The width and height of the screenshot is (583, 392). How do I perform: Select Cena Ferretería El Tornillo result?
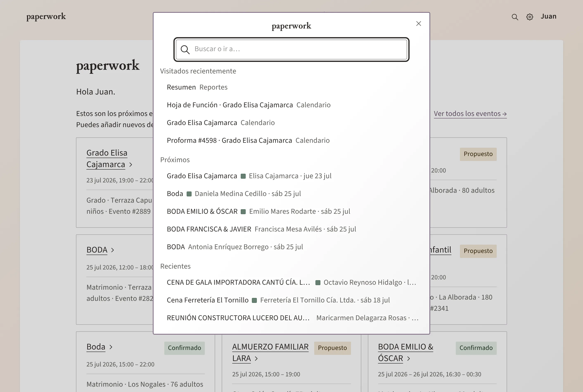pyautogui.click(x=291, y=300)
